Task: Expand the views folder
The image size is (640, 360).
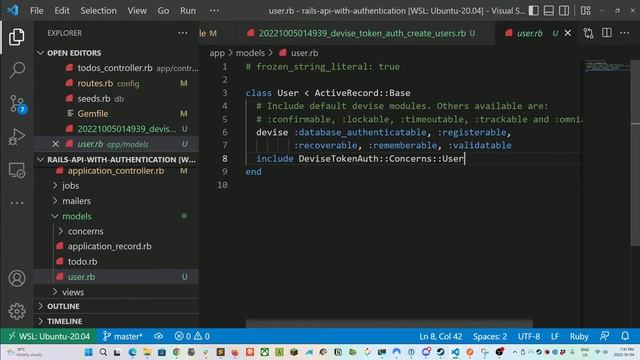Action: click(x=73, y=292)
